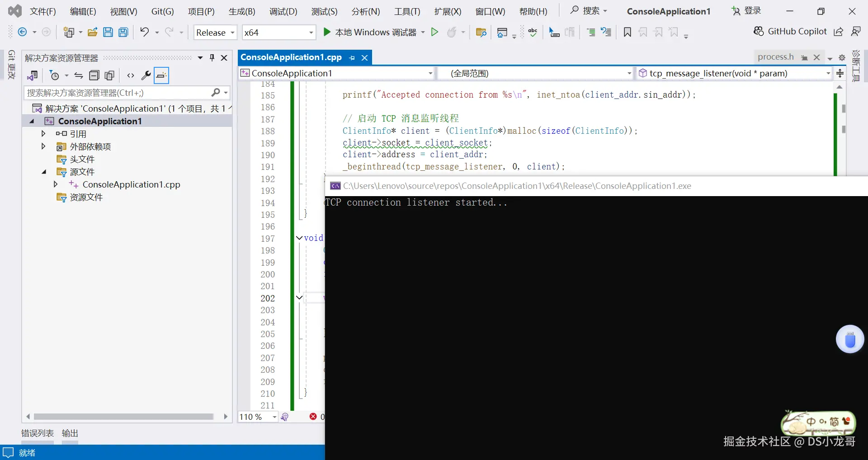Image resolution: width=868 pixels, height=460 pixels.
Task: Open the 错误列表 error list tab
Action: pyautogui.click(x=38, y=433)
